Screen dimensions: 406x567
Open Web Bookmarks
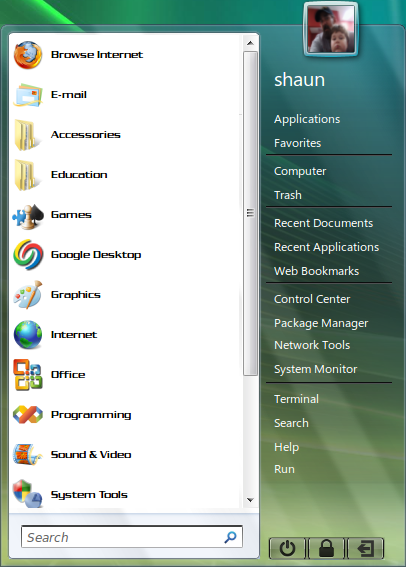317,271
